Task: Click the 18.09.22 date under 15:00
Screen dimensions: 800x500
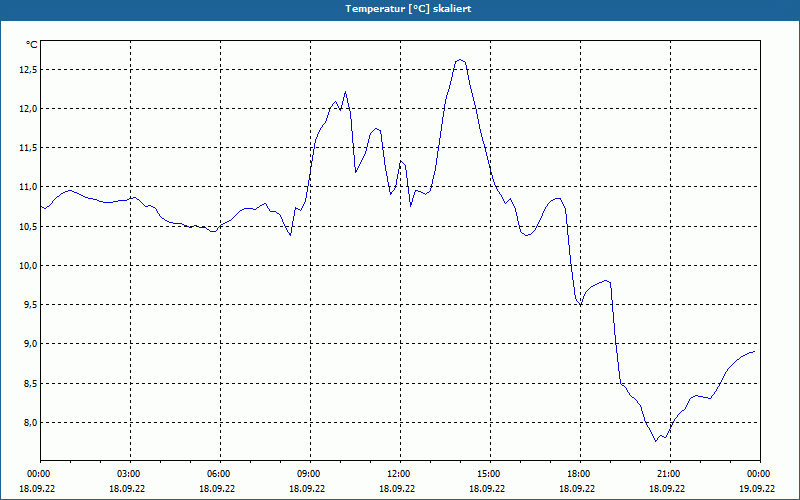Action: click(487, 488)
